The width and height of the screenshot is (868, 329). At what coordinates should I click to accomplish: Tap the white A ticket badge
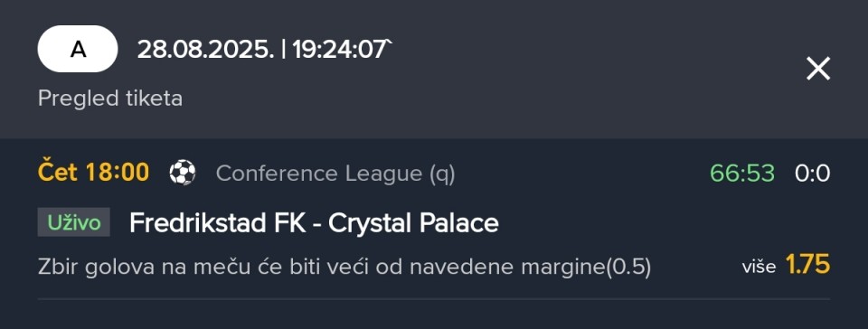pos(78,49)
